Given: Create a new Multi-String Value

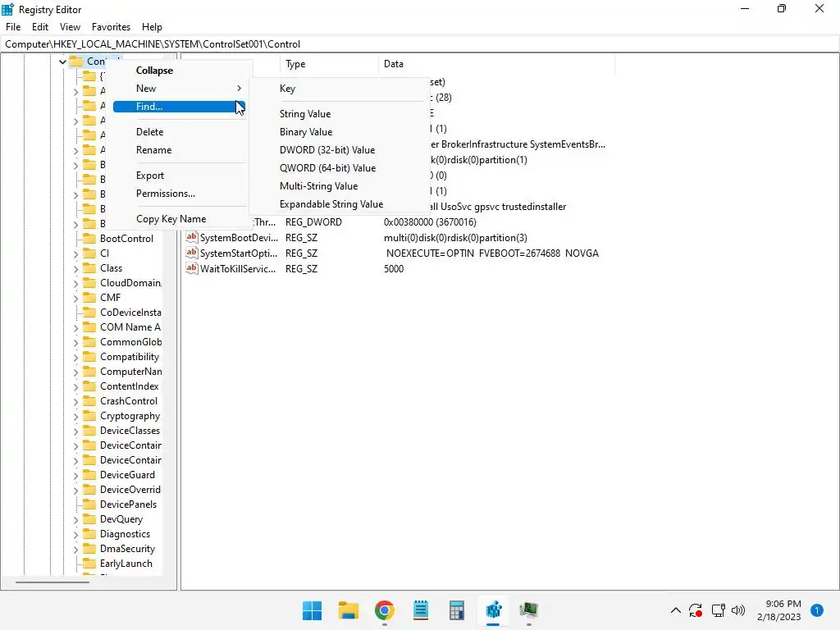Looking at the screenshot, I should [319, 186].
